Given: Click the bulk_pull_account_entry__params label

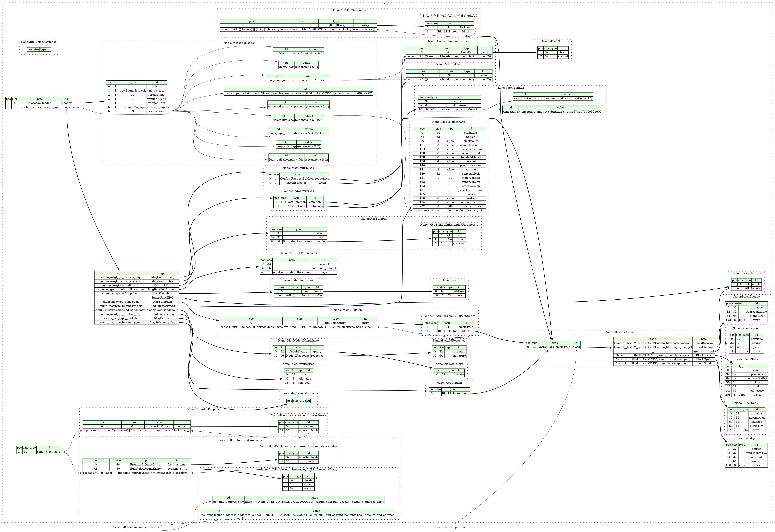Looking at the screenshot, I should (x=137, y=527).
